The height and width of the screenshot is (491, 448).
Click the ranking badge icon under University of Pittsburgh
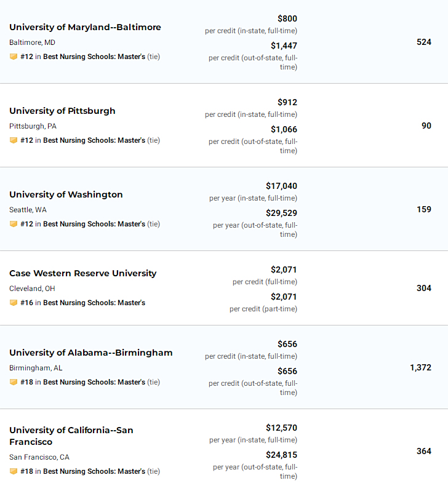click(x=14, y=140)
